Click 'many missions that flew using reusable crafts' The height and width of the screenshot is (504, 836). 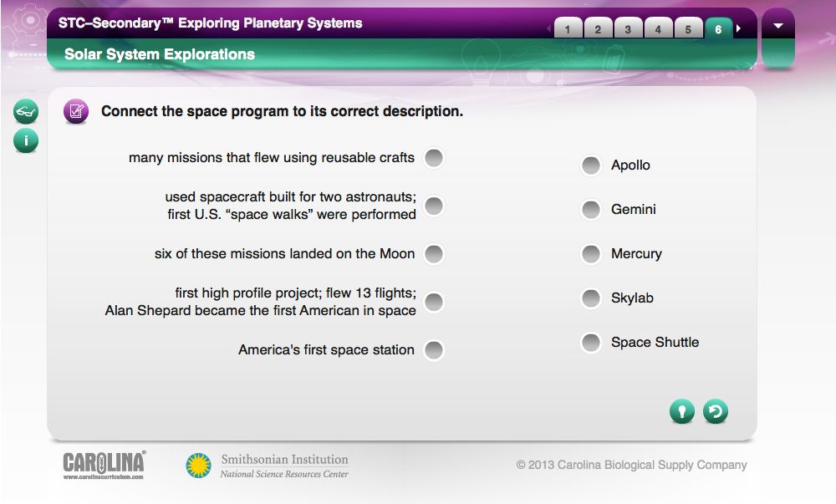(x=272, y=158)
